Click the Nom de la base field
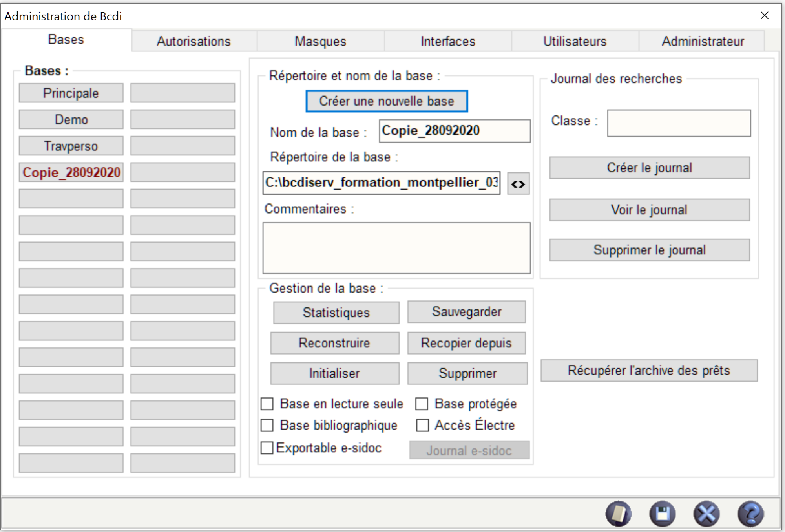The height and width of the screenshot is (532, 785). click(x=455, y=131)
